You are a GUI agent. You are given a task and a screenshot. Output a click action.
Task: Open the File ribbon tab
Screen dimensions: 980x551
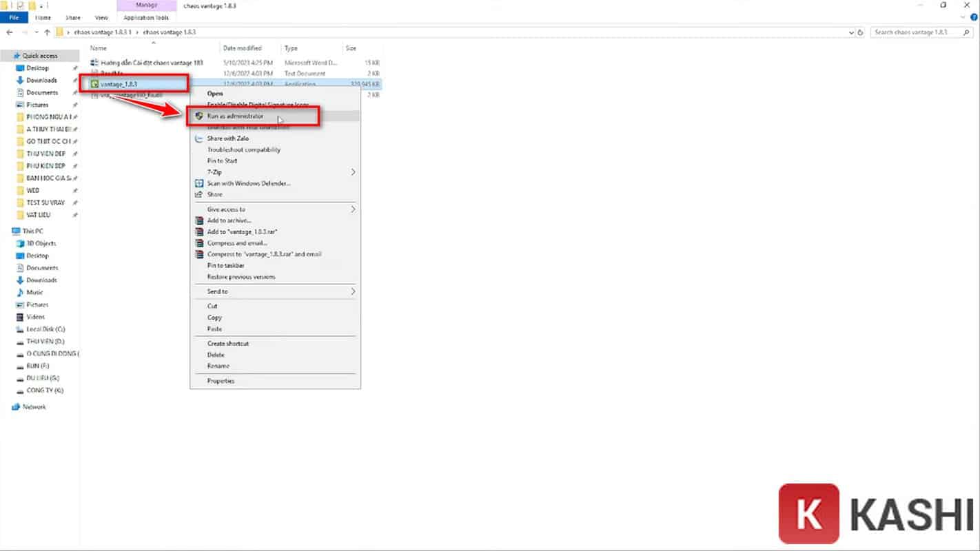pyautogui.click(x=14, y=18)
